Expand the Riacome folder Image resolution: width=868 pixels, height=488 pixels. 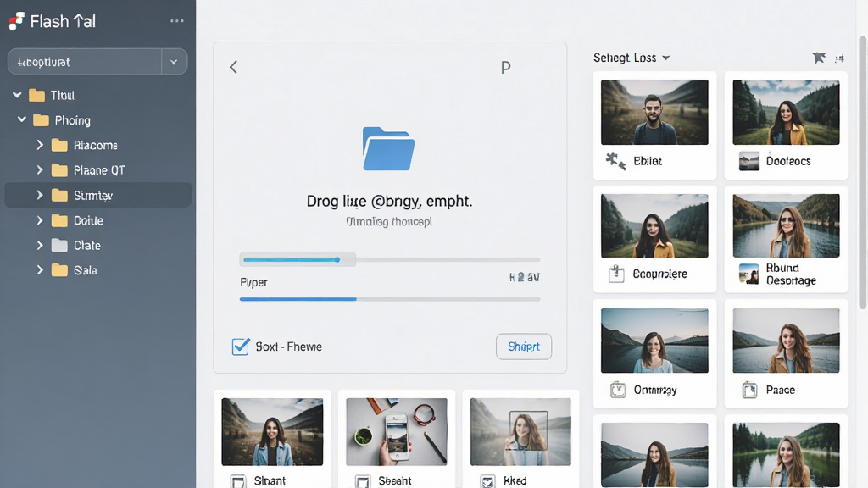[40, 145]
